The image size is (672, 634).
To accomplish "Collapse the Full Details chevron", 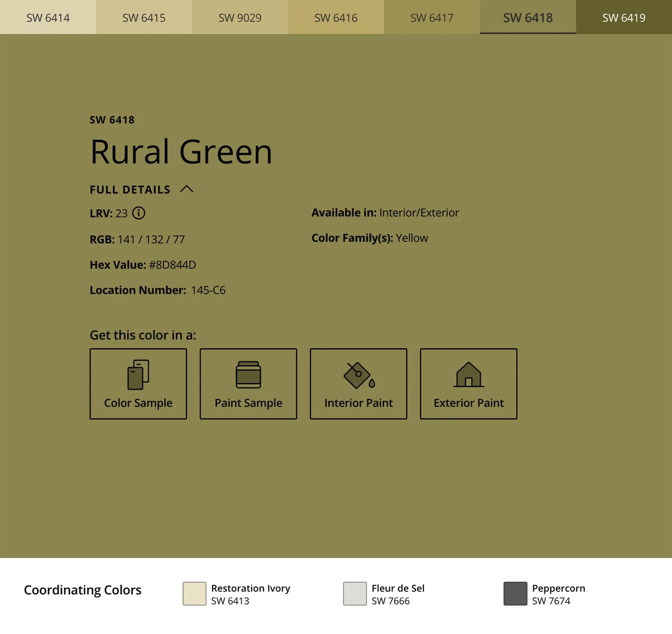I will click(186, 189).
